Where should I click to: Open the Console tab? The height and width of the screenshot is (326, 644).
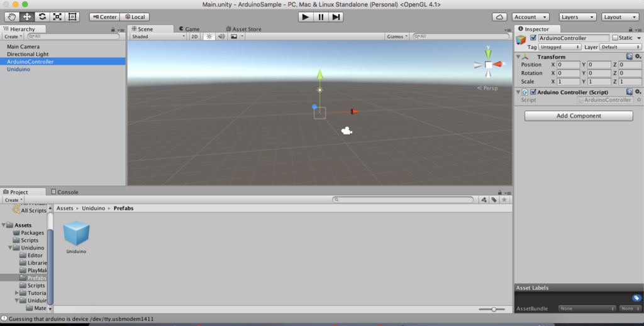point(65,192)
